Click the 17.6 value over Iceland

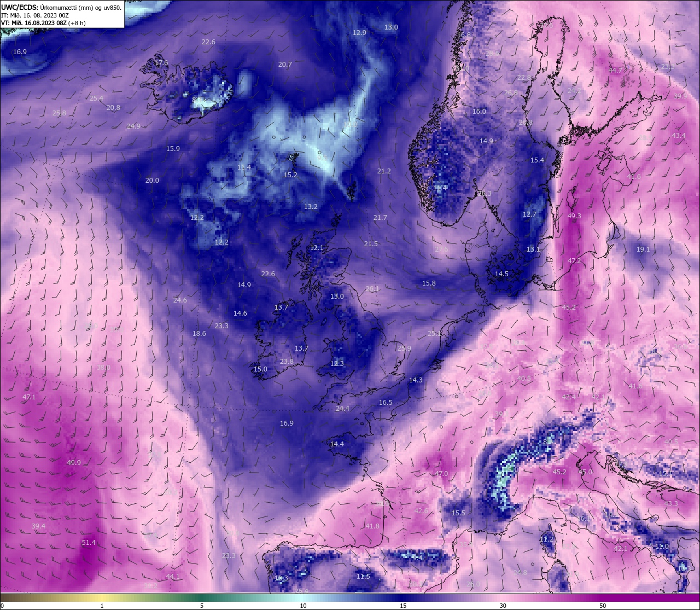161,63
